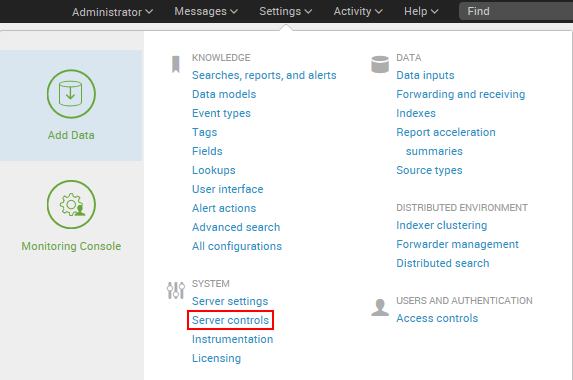573x380 pixels.
Task: Select Forwarding and receiving
Action: click(460, 94)
